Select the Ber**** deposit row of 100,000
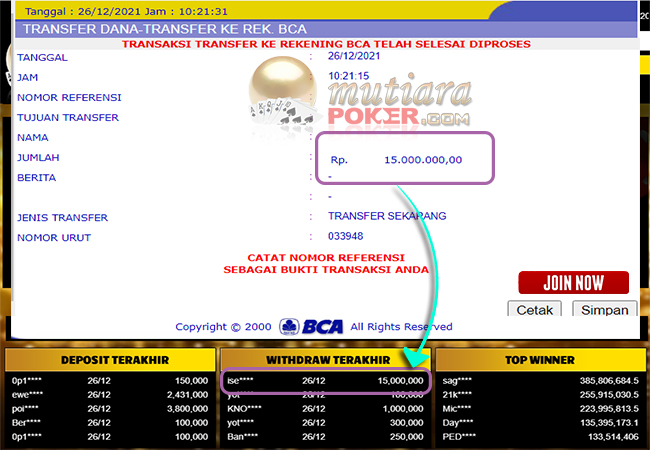 pyautogui.click(x=110, y=423)
